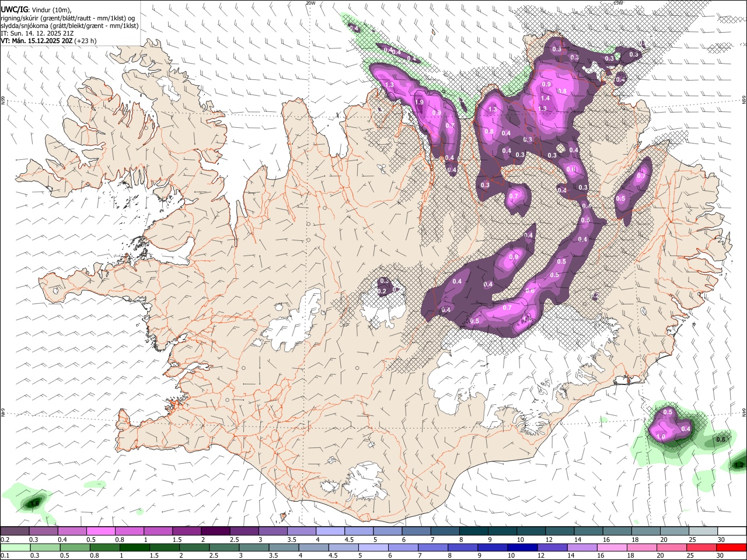
Task: Select the light green 0.3–0.5 swatch
Action: coord(45,548)
